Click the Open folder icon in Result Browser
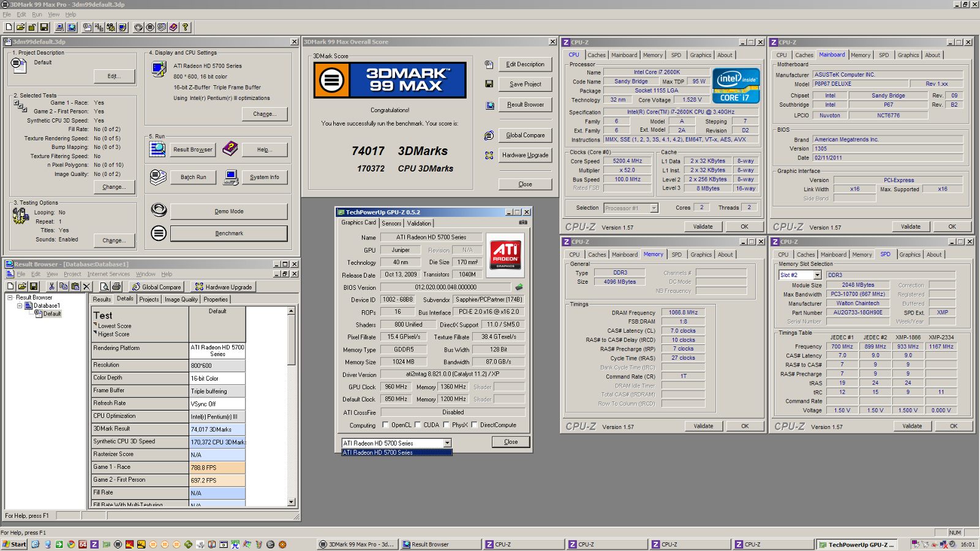 22,286
